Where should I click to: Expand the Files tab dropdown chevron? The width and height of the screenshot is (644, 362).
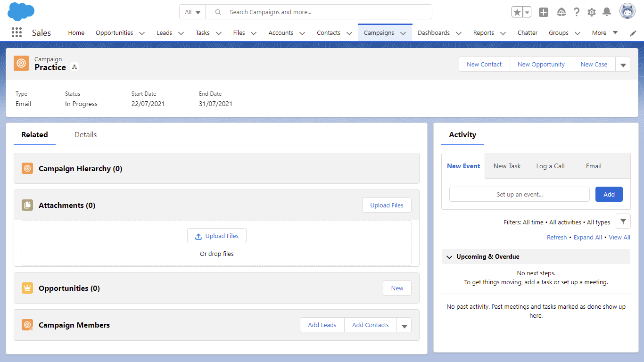254,33
